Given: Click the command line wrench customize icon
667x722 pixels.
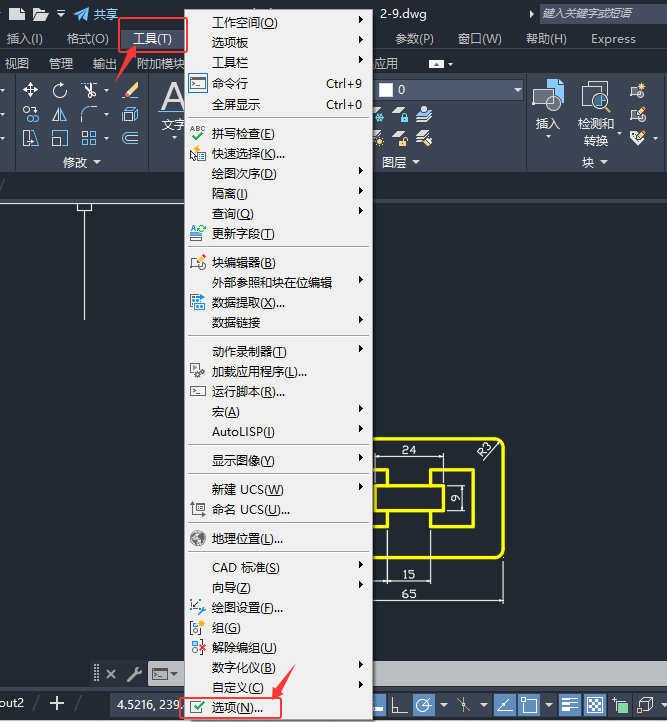Looking at the screenshot, I should point(134,674).
